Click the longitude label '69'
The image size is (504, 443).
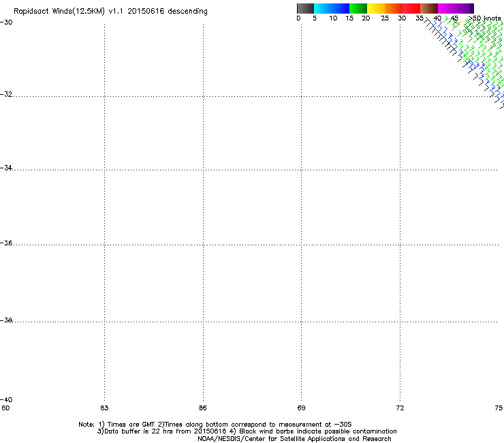coord(301,408)
